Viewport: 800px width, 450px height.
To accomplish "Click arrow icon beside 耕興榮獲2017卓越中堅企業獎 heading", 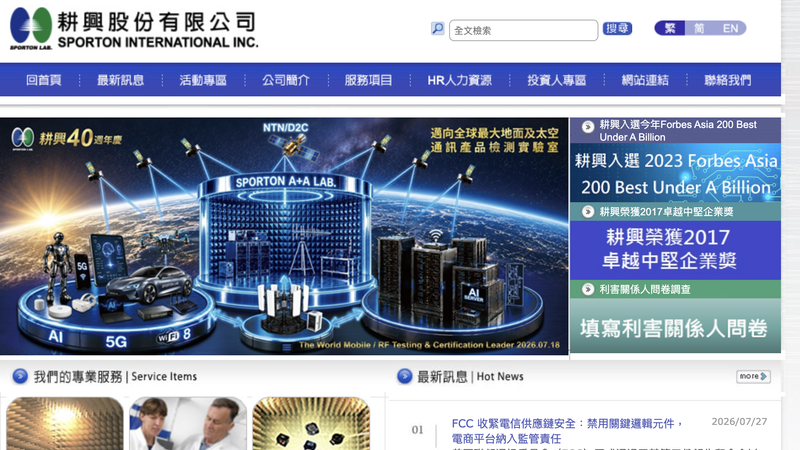I will [x=588, y=211].
